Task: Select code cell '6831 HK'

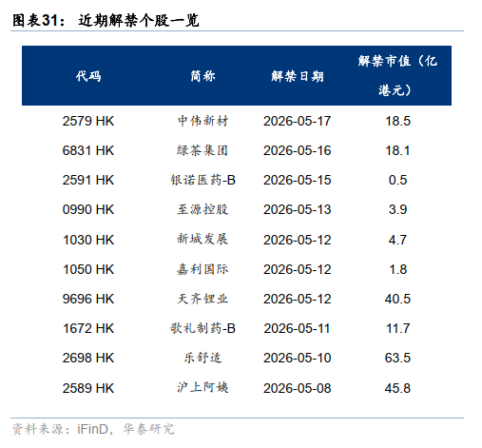Action: [x=88, y=150]
